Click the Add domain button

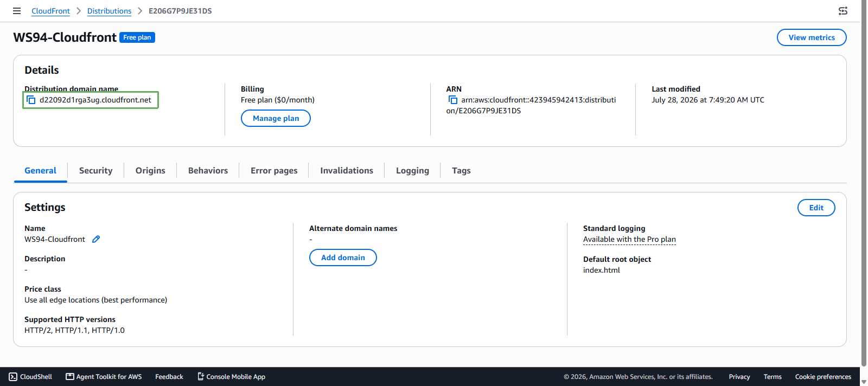click(x=343, y=258)
